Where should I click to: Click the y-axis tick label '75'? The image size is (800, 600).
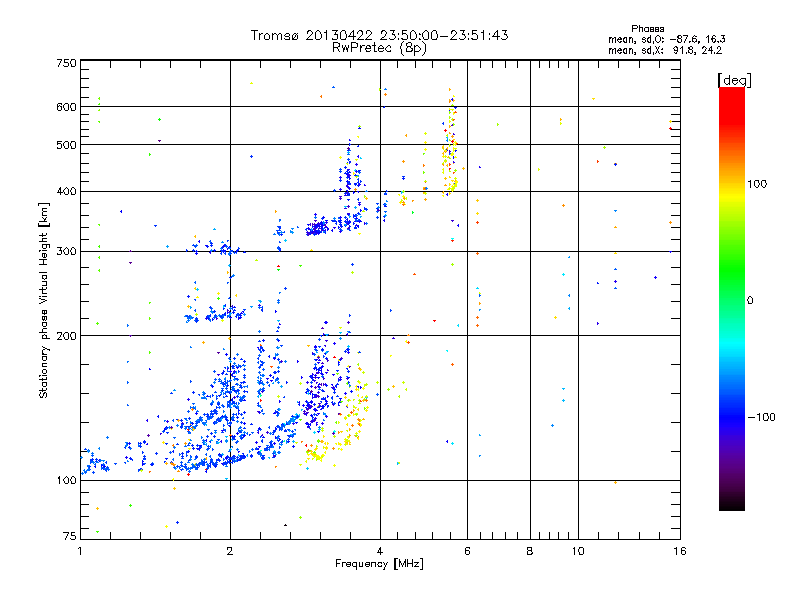(70, 536)
